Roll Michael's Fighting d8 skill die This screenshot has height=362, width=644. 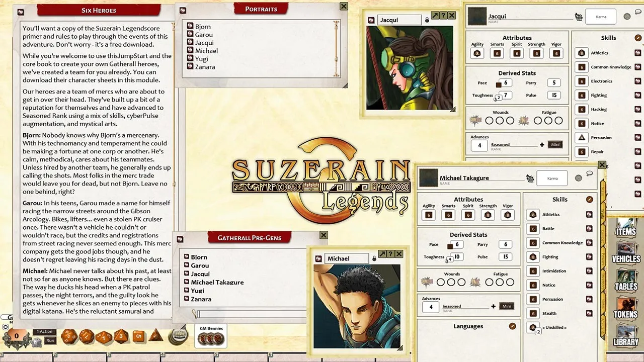pyautogui.click(x=533, y=257)
